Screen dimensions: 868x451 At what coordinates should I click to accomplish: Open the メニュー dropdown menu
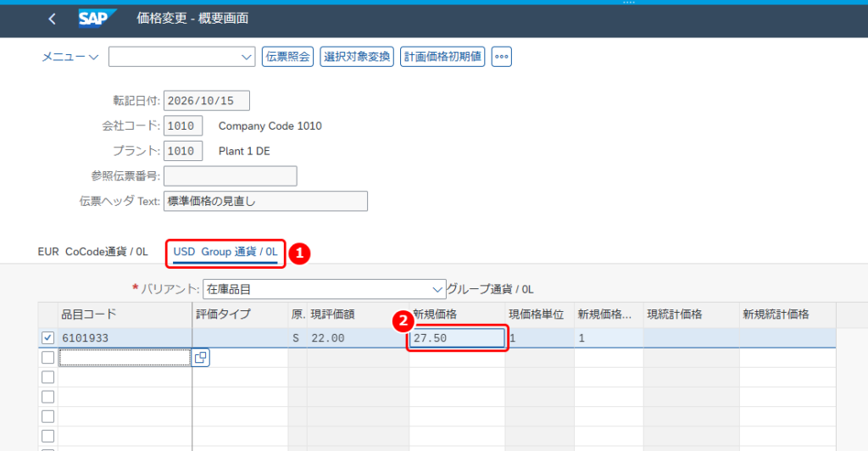point(70,57)
